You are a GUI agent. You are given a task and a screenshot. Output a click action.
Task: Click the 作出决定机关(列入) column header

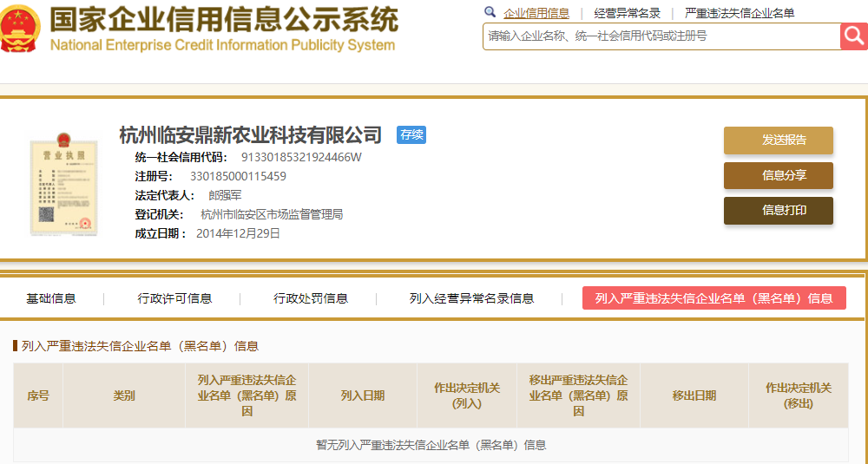[467, 396]
